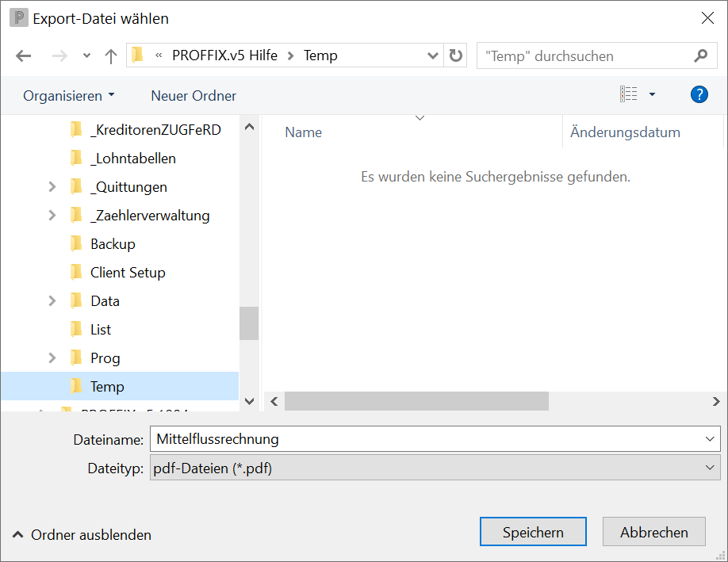
Task: Click the Back navigation arrow
Action: (23, 56)
